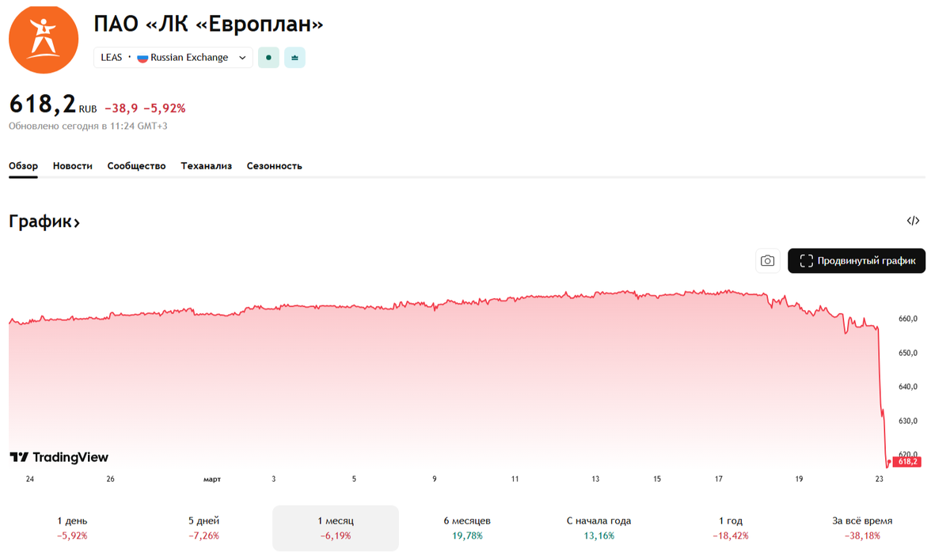Select the С начала года range

pos(598,528)
